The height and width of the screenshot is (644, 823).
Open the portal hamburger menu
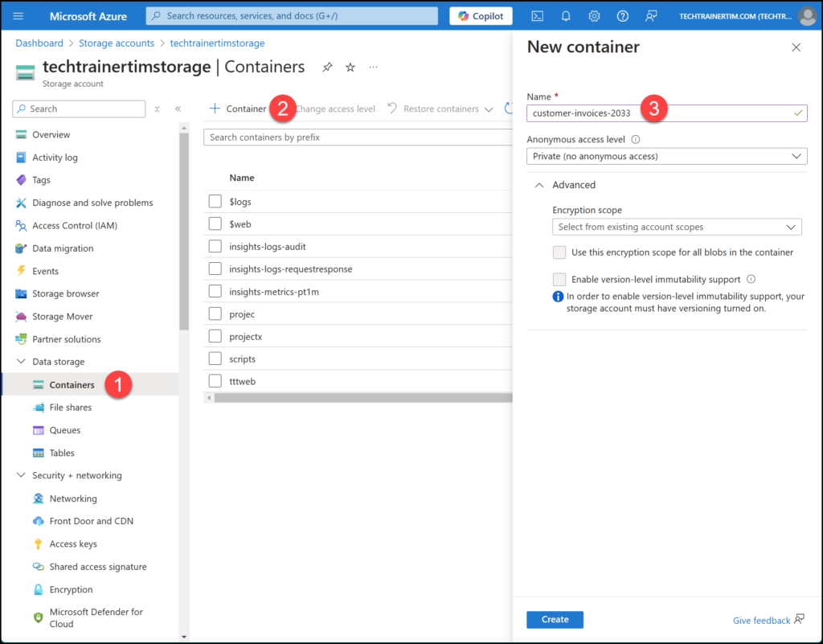click(x=18, y=16)
